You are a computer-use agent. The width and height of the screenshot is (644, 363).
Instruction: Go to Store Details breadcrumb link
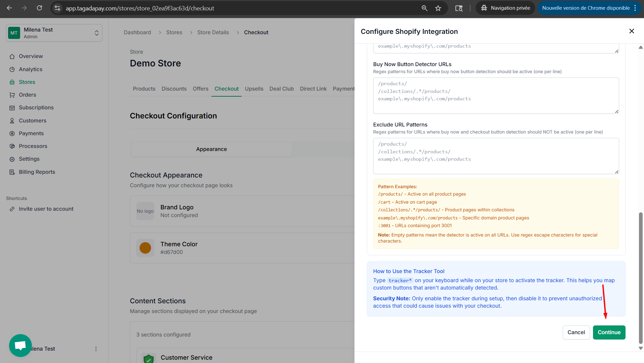click(x=213, y=33)
